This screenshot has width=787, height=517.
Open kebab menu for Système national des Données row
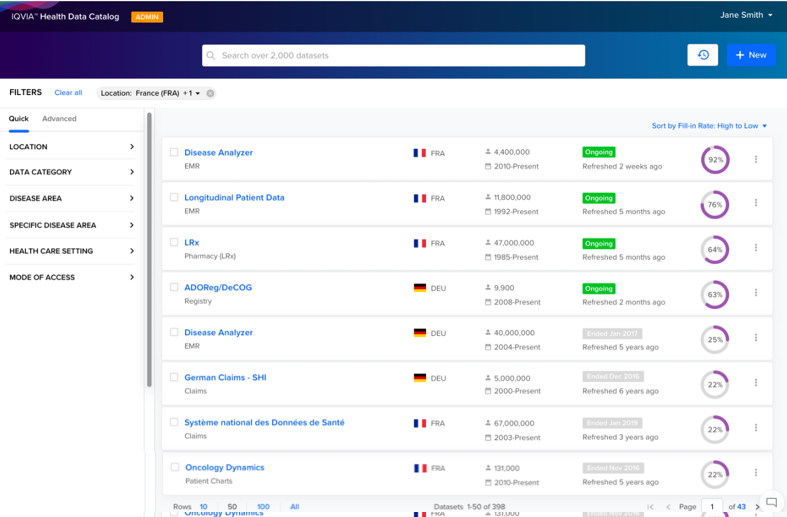755,427
